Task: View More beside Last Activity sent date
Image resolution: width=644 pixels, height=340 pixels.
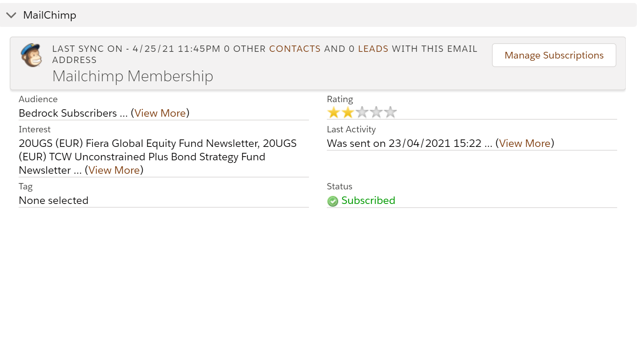Action: tap(525, 143)
